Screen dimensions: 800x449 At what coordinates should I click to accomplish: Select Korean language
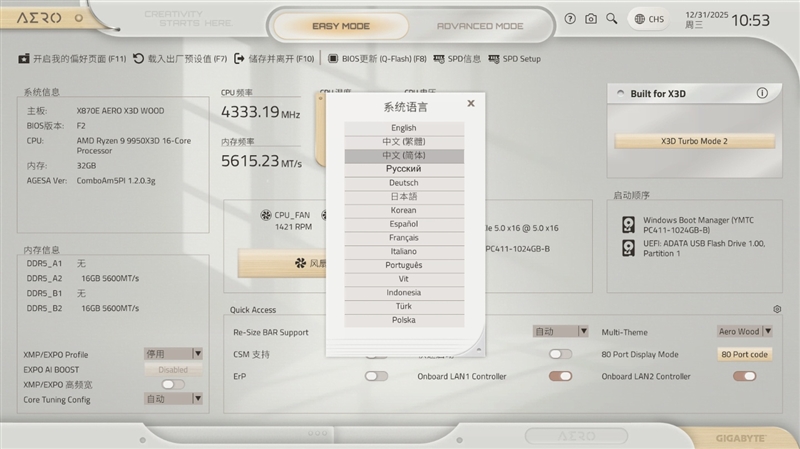pyautogui.click(x=404, y=210)
